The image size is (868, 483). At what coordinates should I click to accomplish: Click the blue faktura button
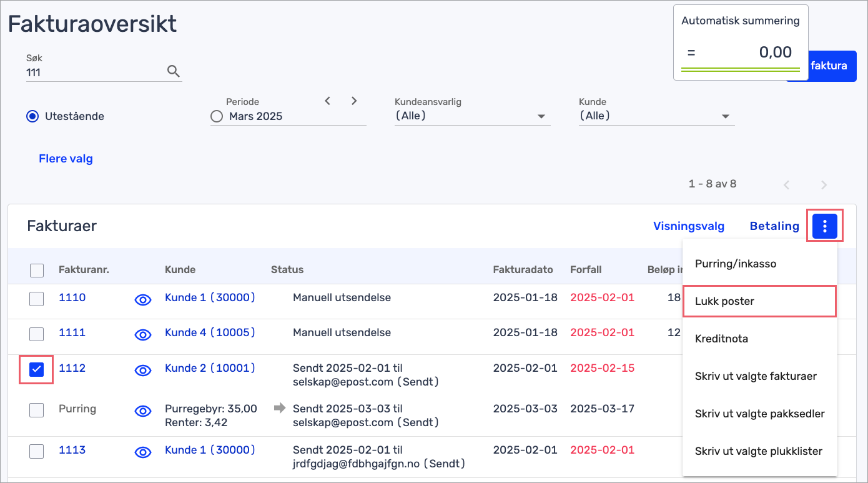coord(832,66)
